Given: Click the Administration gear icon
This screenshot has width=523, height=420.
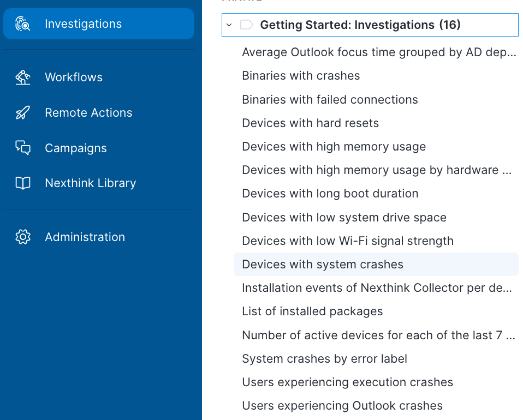Looking at the screenshot, I should 23,237.
